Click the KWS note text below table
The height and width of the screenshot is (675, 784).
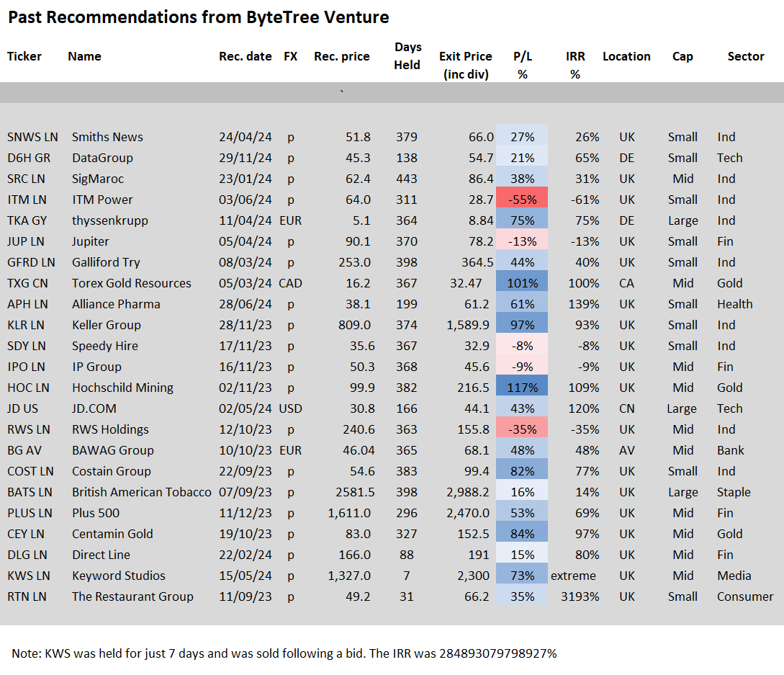tap(284, 653)
